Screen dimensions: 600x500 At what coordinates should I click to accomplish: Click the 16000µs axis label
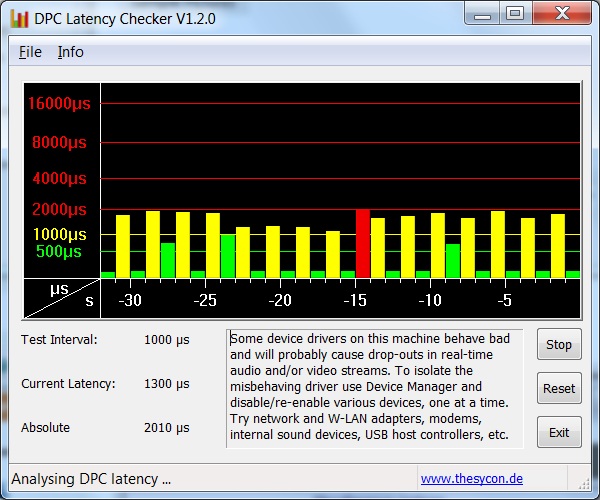[59, 103]
